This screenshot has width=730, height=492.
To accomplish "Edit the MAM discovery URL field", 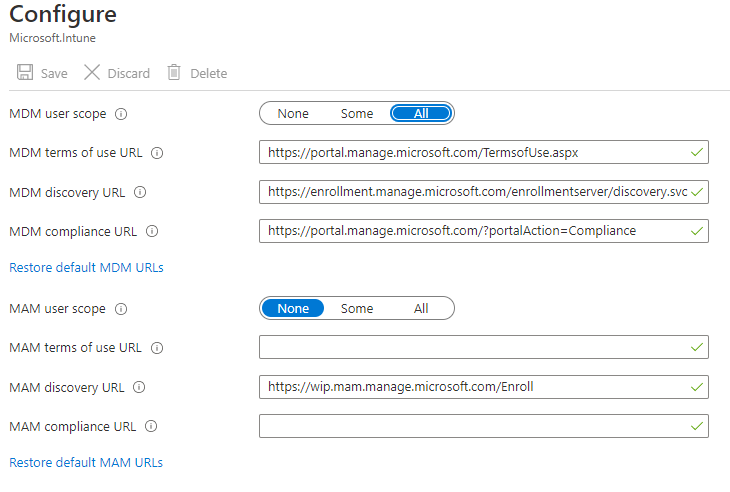I will click(484, 387).
